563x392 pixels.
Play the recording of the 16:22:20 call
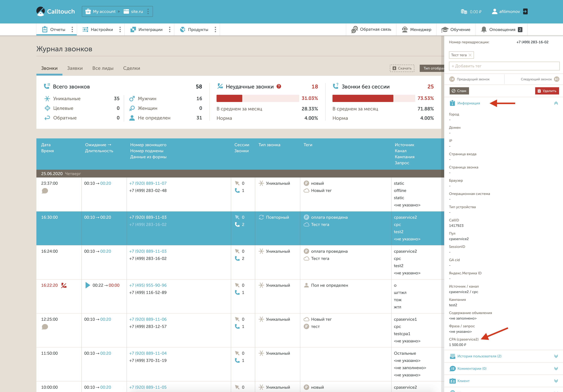pyautogui.click(x=88, y=285)
